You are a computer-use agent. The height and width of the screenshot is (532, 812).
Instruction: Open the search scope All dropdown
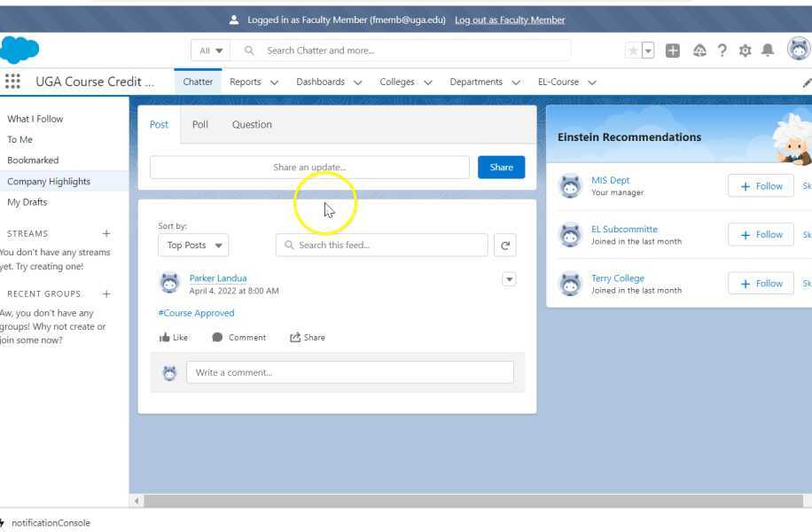click(x=209, y=51)
